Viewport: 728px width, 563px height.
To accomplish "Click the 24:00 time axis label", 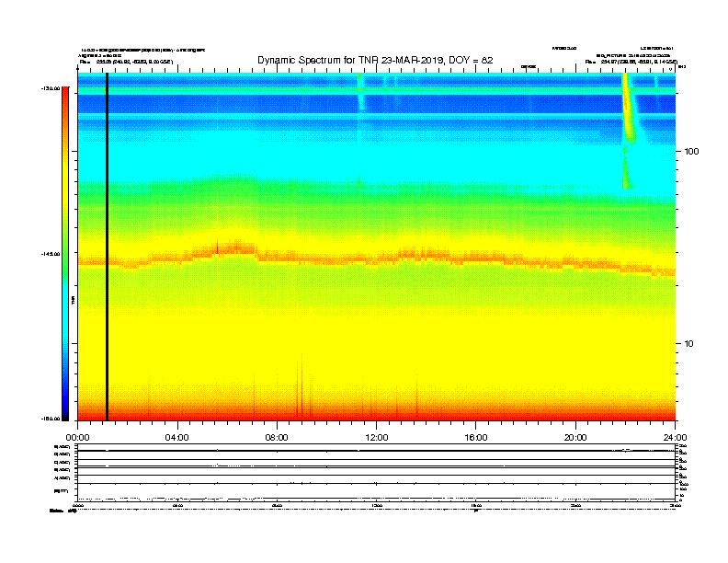I will coord(675,438).
